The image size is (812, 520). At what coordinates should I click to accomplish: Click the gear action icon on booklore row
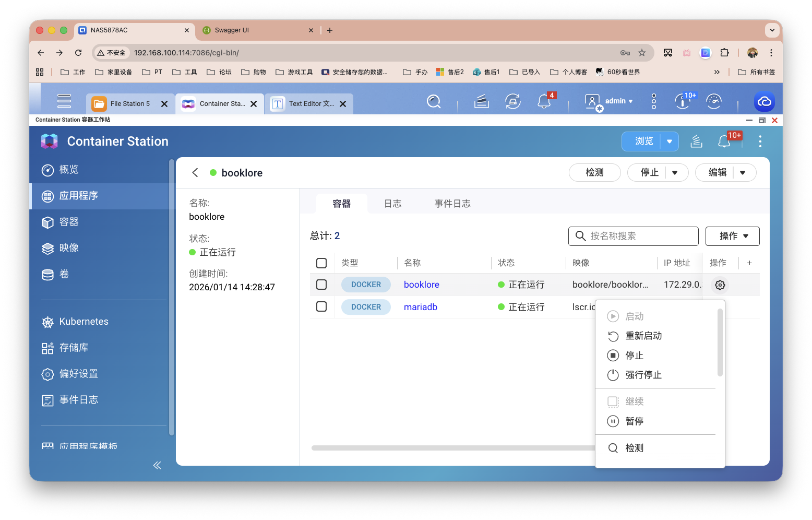(x=720, y=285)
